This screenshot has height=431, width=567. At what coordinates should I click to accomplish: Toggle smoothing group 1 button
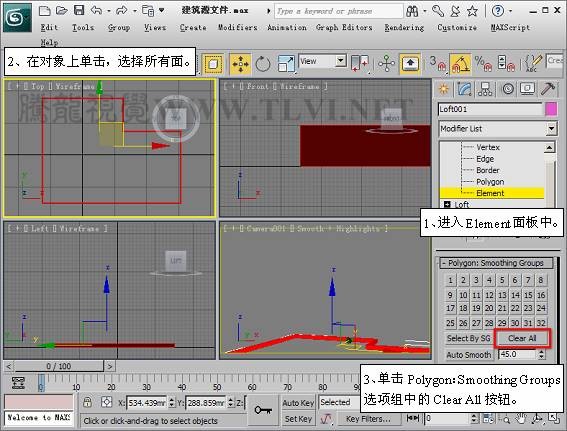pyautogui.click(x=450, y=280)
